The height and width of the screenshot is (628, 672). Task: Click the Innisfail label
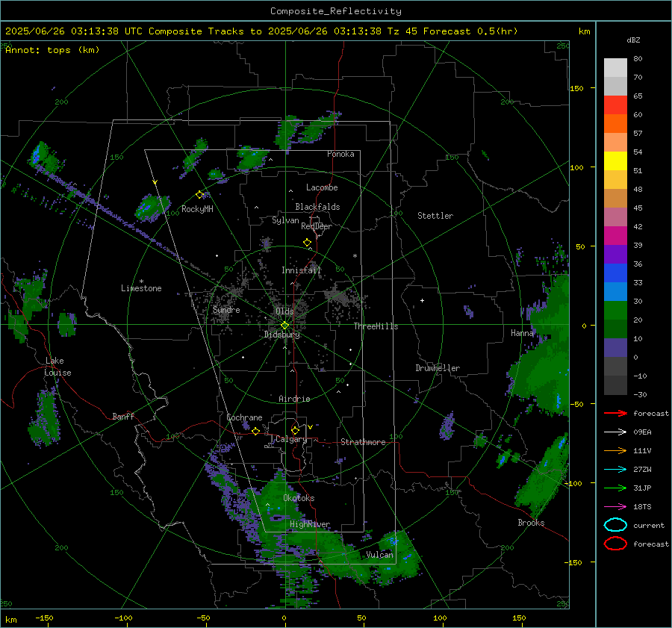(x=301, y=270)
